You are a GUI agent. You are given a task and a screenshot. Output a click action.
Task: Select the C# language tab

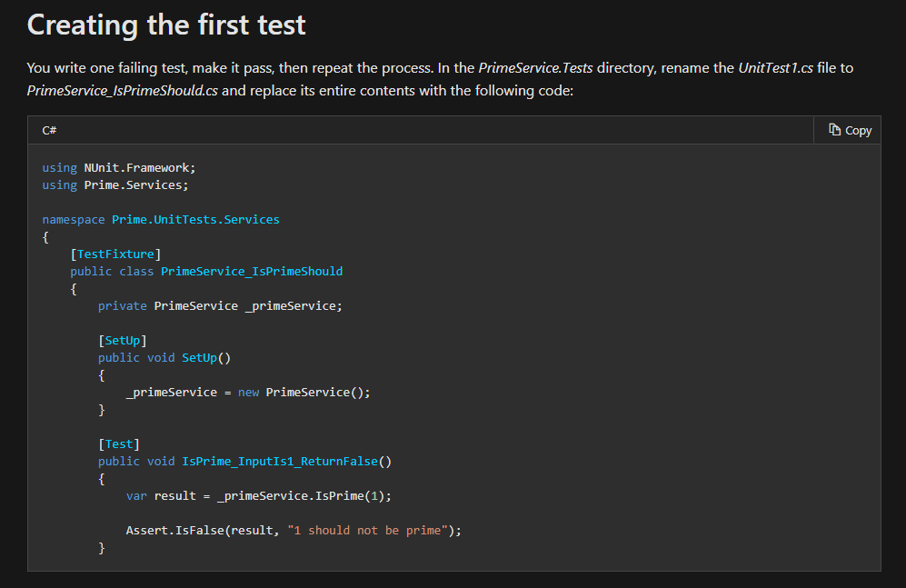click(48, 130)
